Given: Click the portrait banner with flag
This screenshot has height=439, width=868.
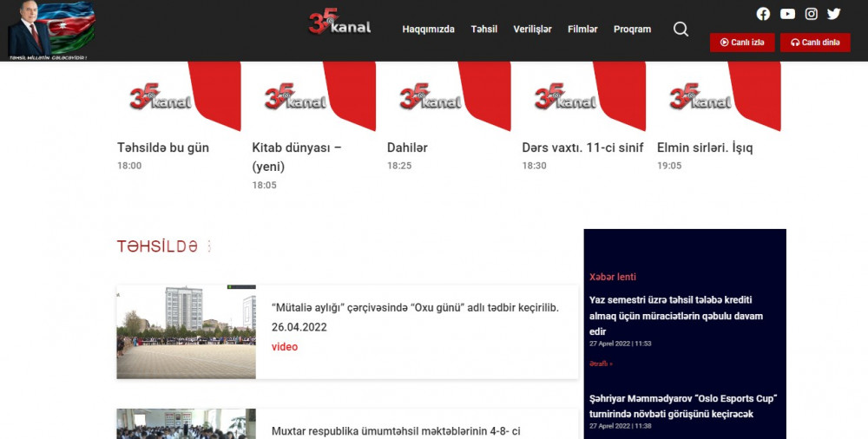Looking at the screenshot, I should coord(51,30).
